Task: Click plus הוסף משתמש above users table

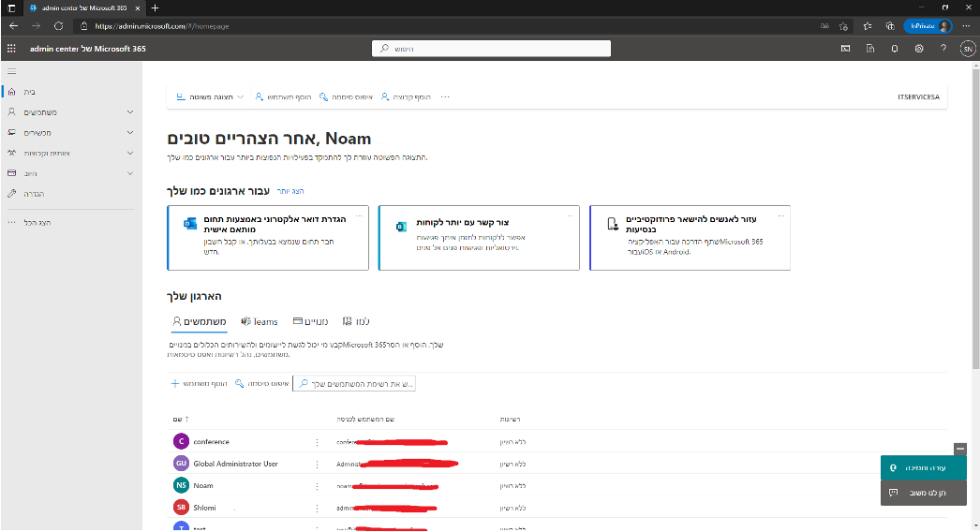Action: (200, 383)
